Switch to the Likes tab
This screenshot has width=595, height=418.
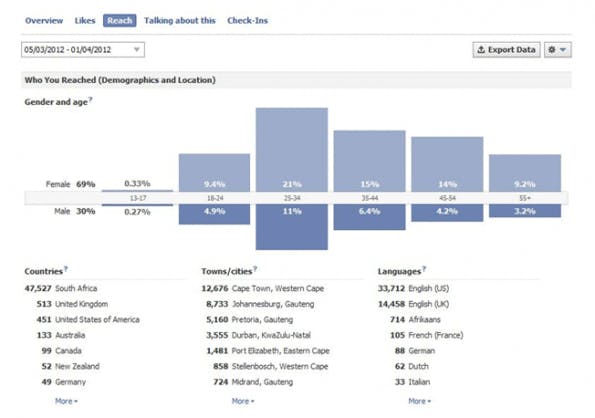pos(85,20)
